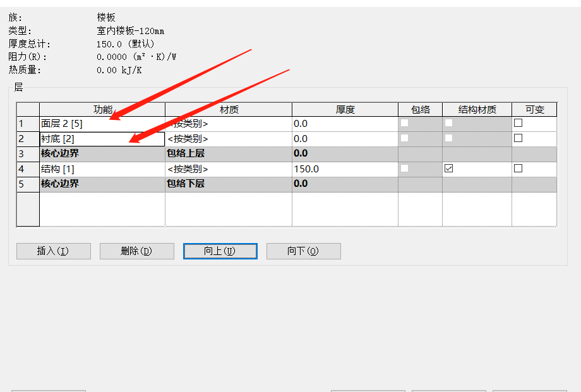Open function dropdown cell 面层 2 [5]

102,124
